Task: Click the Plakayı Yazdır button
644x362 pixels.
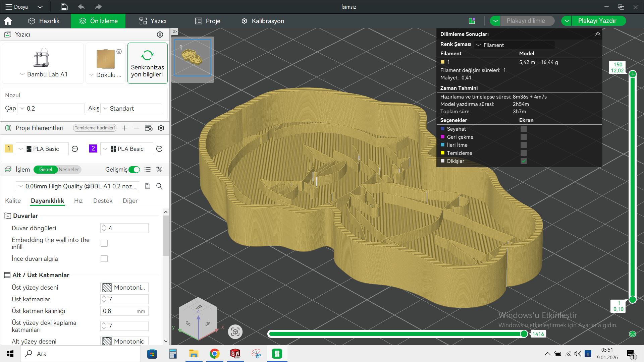Action: (x=597, y=21)
